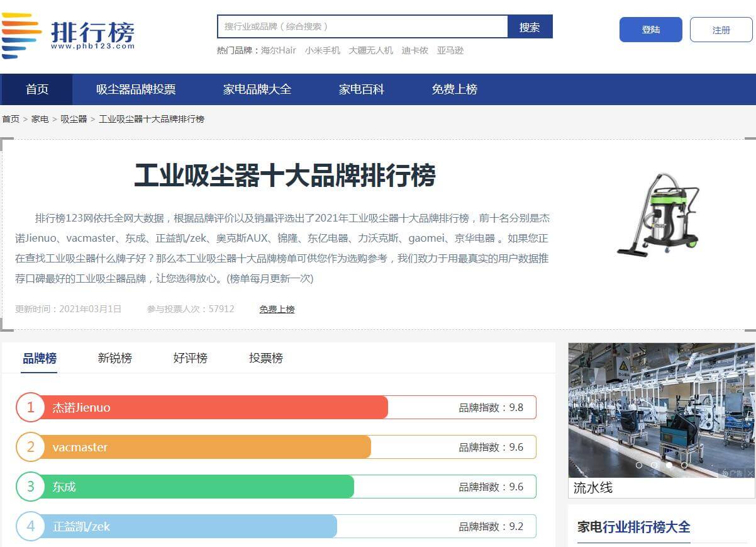This screenshot has width=756, height=547.
Task: Select the fourth carousel dot on the ad
Action: [684, 465]
